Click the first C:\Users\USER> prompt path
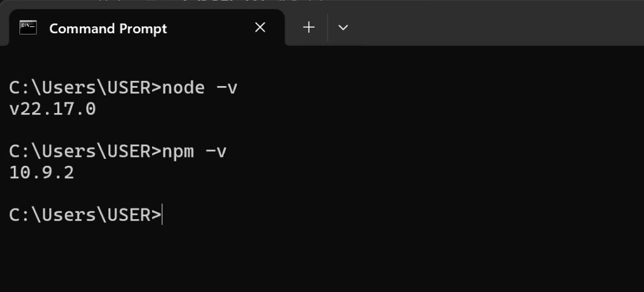The height and width of the screenshot is (292, 644). tap(85, 88)
